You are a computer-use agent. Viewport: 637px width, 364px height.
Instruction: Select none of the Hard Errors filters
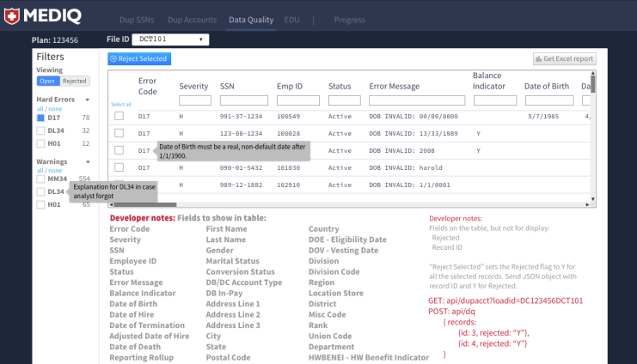pos(55,109)
